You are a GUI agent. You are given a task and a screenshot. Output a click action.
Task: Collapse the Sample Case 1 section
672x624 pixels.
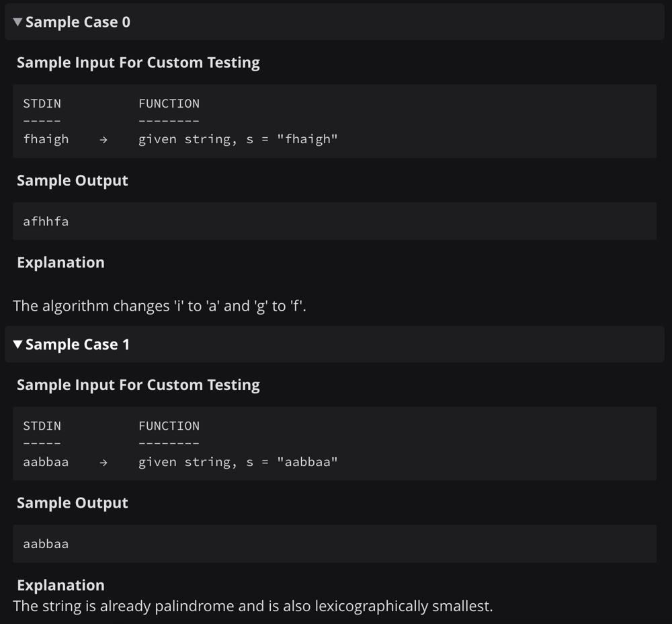coord(17,344)
